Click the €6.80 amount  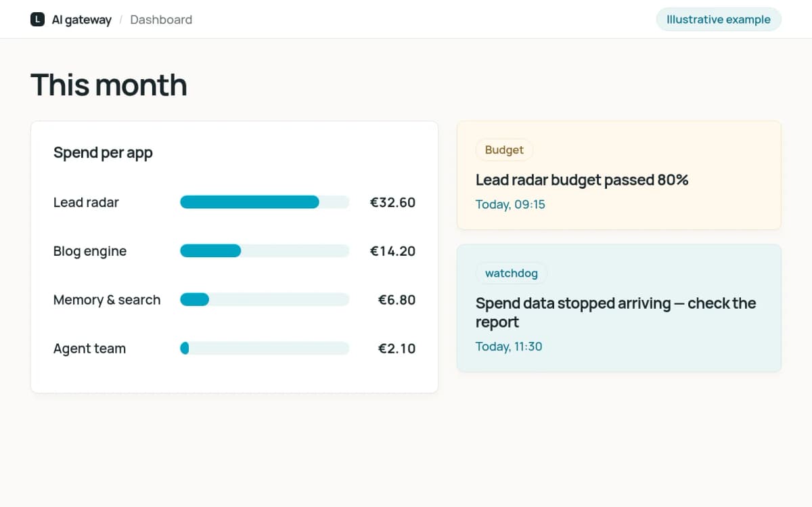click(x=397, y=300)
